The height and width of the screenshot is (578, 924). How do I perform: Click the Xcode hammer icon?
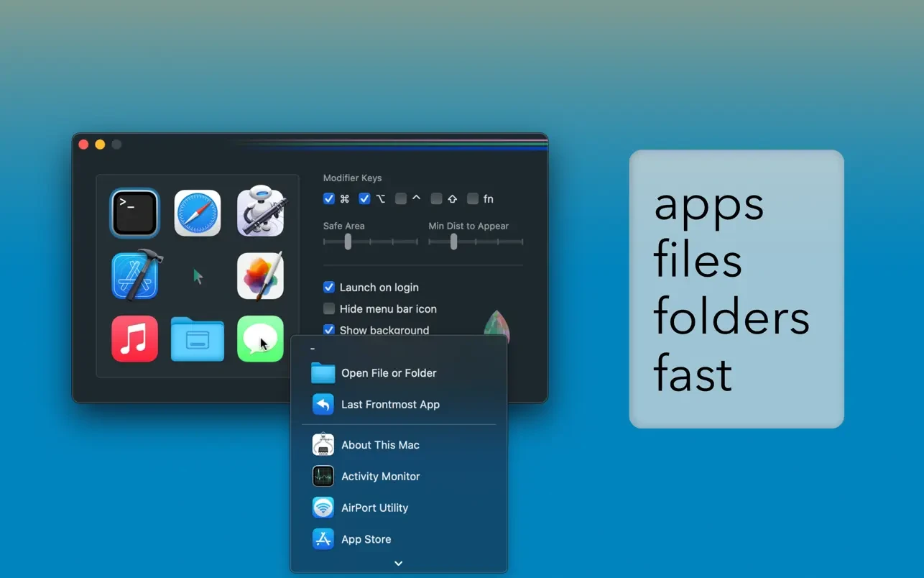pos(136,275)
